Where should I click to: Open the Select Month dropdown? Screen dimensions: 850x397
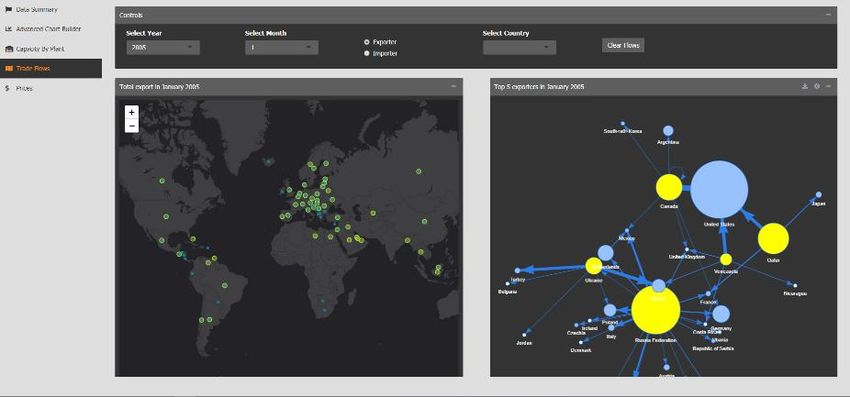(x=282, y=47)
